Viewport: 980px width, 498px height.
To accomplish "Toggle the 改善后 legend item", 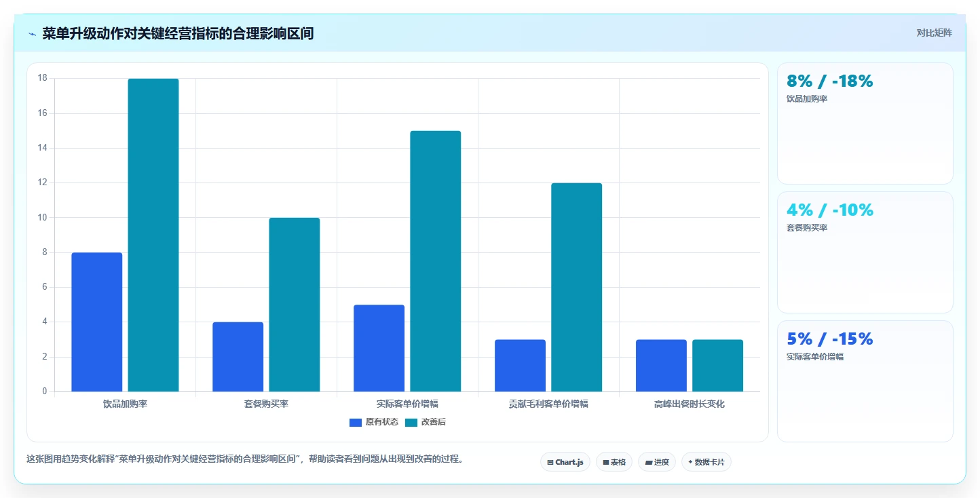I will coord(426,422).
